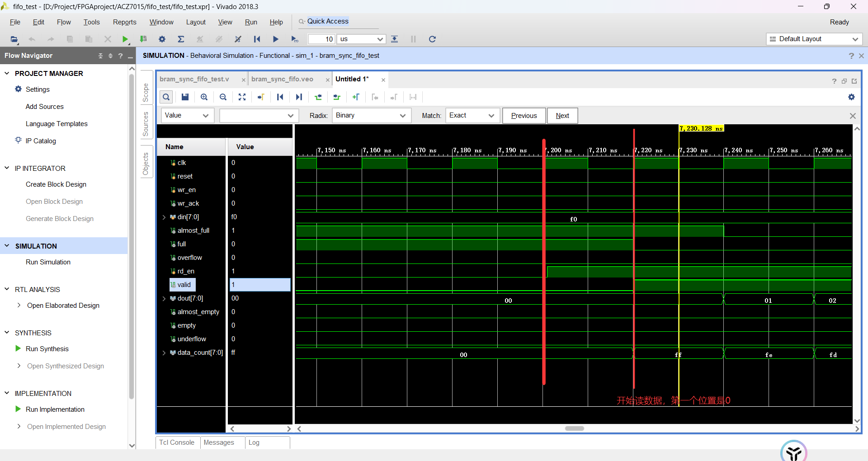Click Run All simulation play icon
Viewport: 868px width, 461px height.
275,39
